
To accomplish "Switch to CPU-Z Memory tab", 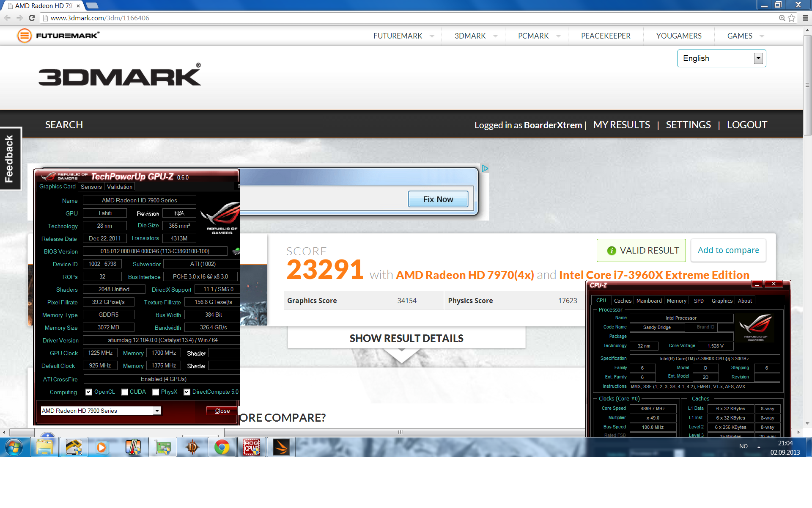I will coord(677,301).
